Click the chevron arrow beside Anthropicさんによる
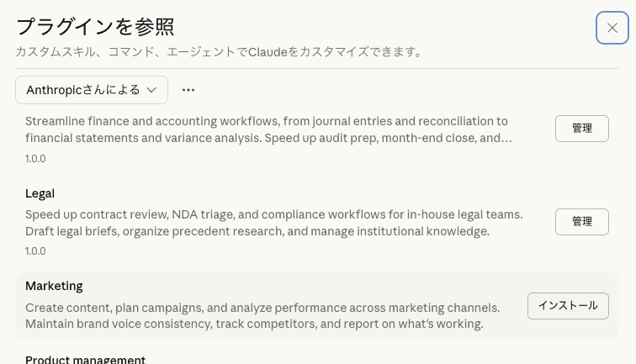The width and height of the screenshot is (636, 364). (152, 90)
